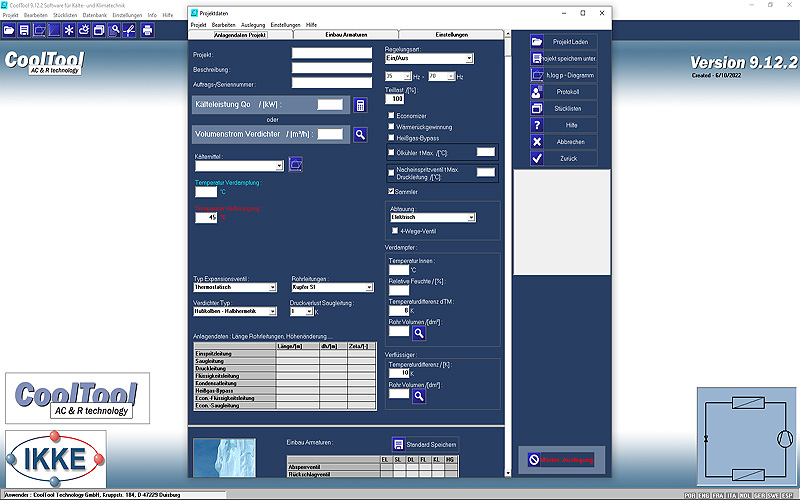Click magnifier next to Verflüssiger Rohr-Volumen
This screenshot has width=800, height=500.
[420, 395]
